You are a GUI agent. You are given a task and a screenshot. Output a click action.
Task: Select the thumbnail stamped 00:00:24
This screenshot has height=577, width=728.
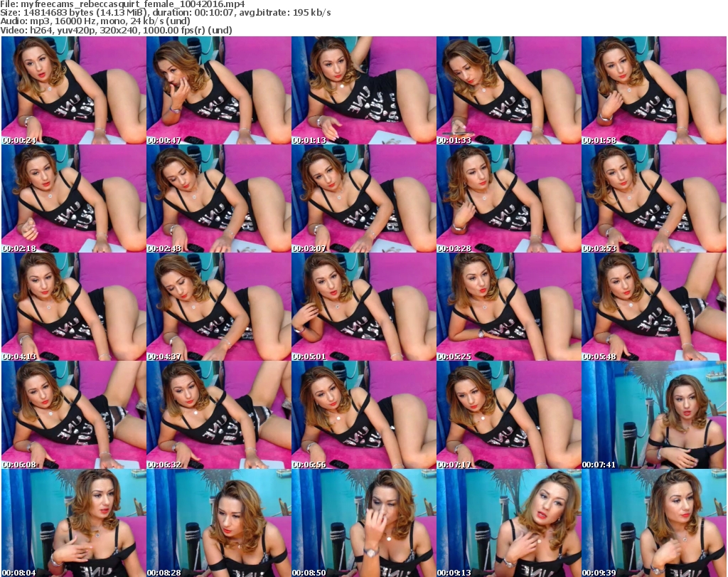pyautogui.click(x=74, y=90)
